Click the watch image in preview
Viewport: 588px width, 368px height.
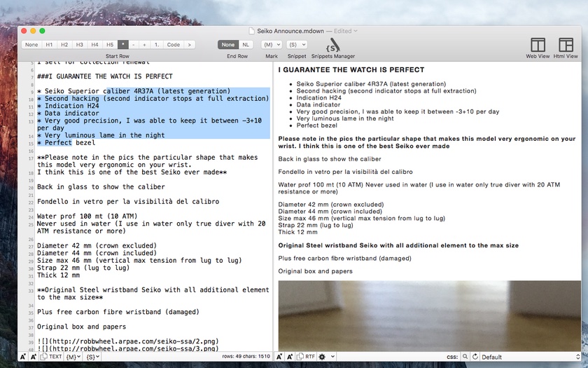click(428, 314)
